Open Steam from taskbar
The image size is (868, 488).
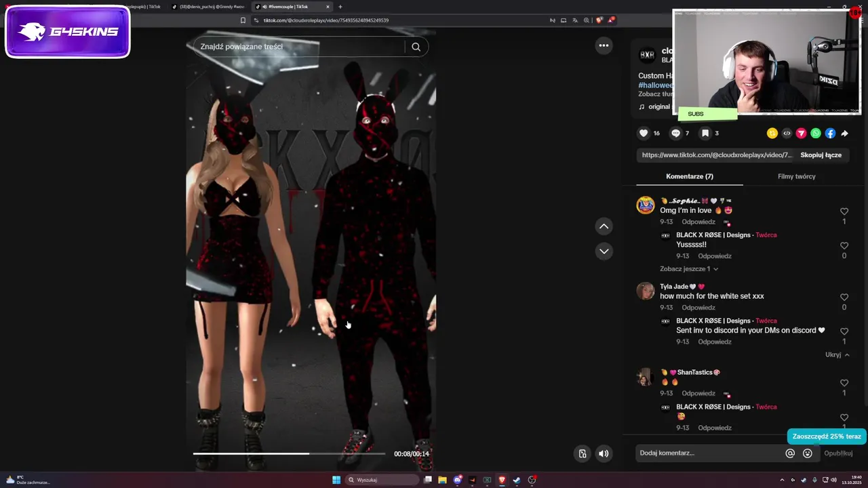pyautogui.click(x=517, y=480)
